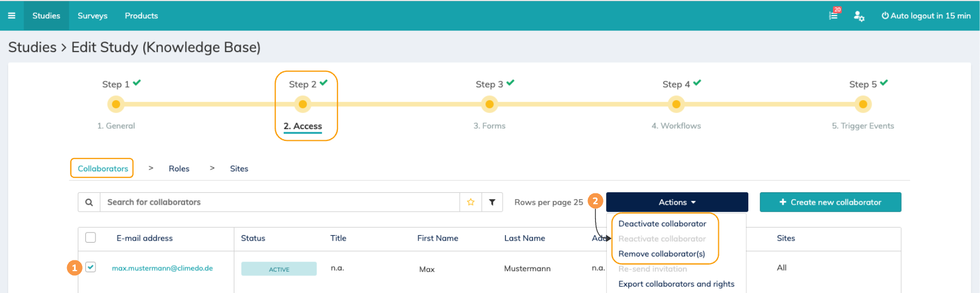Open the hamburger menu icon
The image size is (980, 293).
pyautogui.click(x=11, y=16)
